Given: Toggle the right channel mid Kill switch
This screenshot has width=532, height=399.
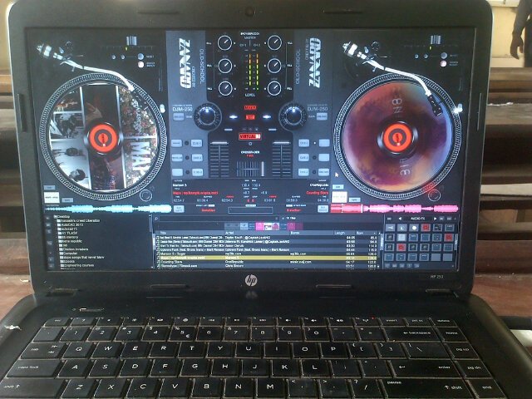Looking at the screenshot, I should point(290,66).
